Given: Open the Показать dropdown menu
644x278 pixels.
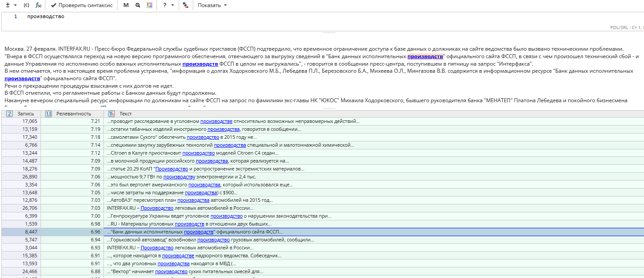Looking at the screenshot, I should (213, 5).
